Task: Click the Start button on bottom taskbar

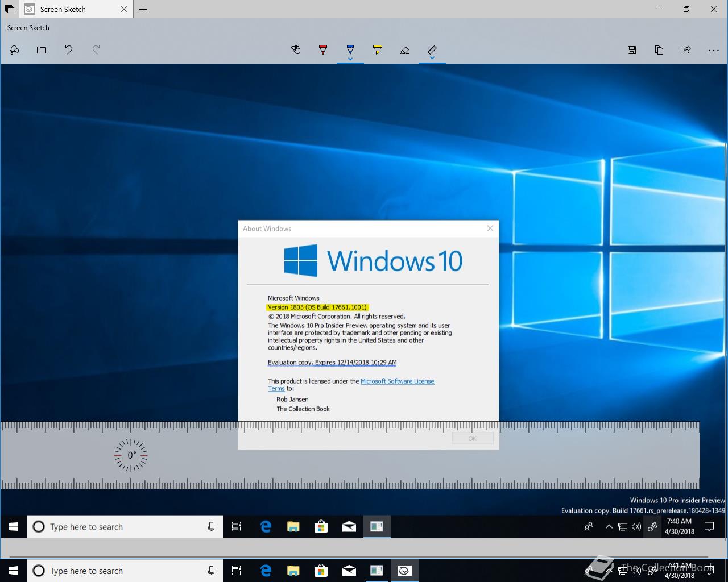Action: click(x=14, y=570)
